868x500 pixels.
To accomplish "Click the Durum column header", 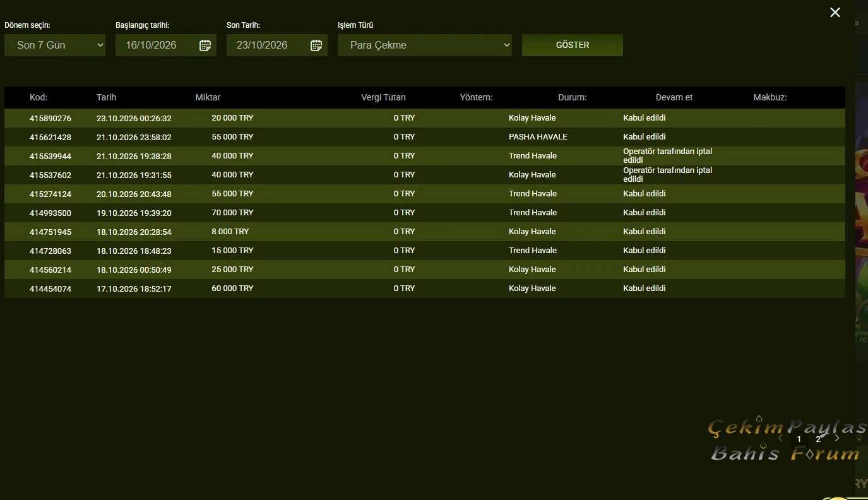I will tap(573, 97).
